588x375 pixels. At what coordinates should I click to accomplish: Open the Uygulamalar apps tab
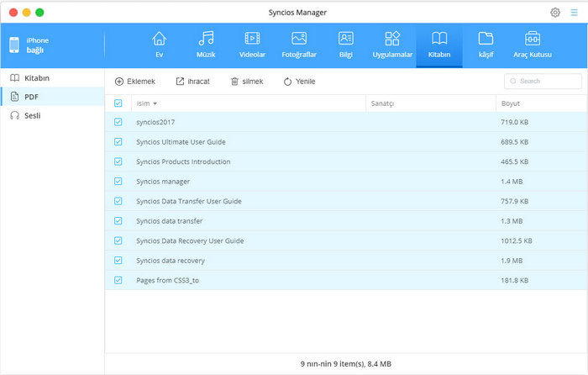392,45
